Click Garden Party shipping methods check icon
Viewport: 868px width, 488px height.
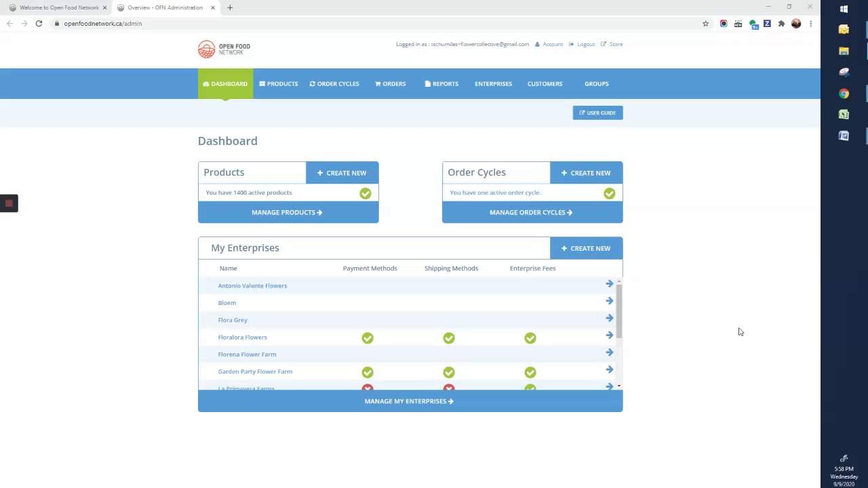point(449,372)
